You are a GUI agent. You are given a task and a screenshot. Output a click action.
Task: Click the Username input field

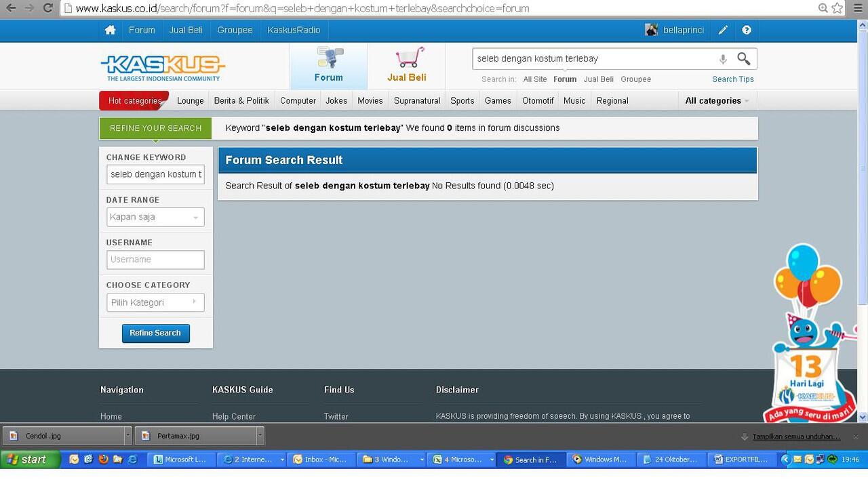click(155, 260)
